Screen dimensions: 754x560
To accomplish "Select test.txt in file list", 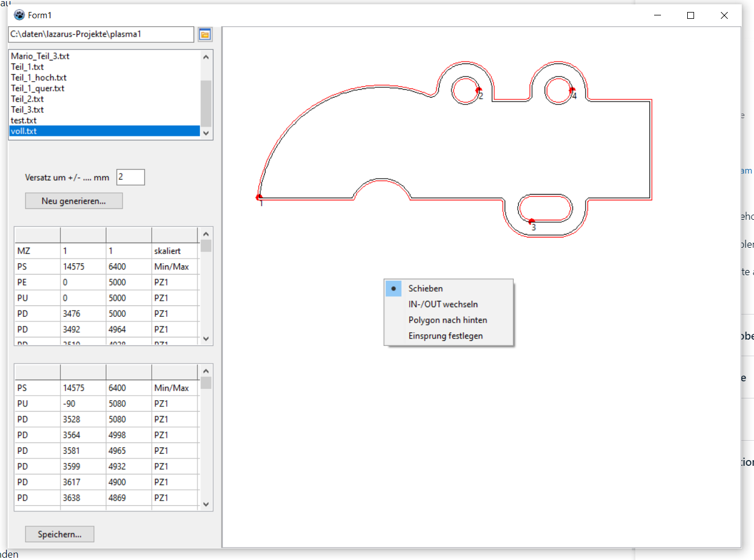I will click(104, 120).
